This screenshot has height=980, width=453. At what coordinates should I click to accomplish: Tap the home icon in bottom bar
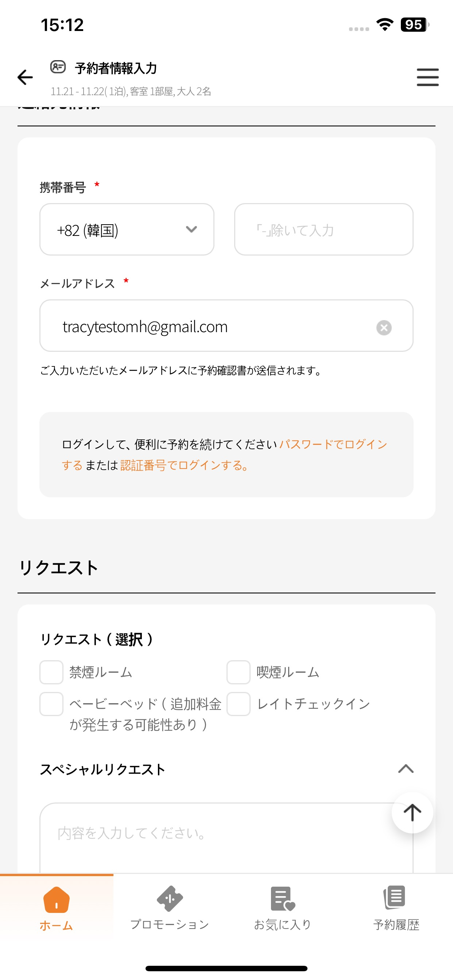tap(56, 900)
